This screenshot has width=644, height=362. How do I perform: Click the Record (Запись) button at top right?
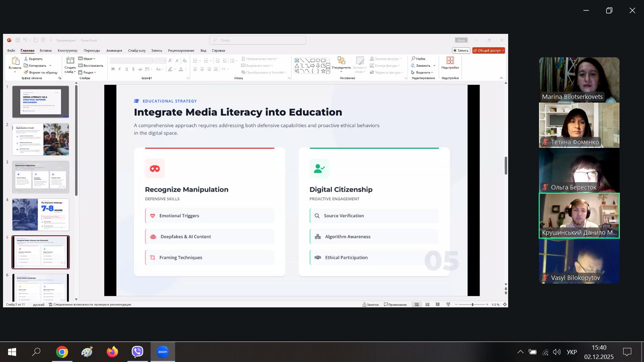pyautogui.click(x=461, y=51)
